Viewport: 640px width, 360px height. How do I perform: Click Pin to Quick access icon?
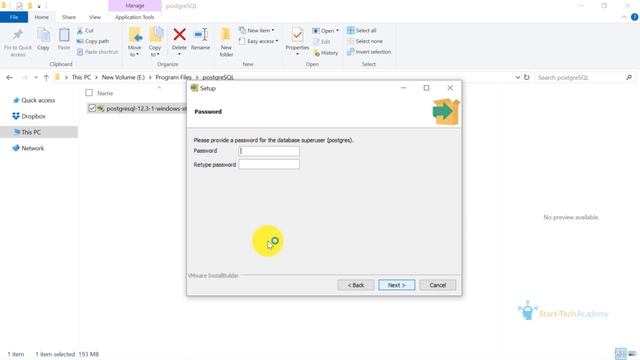pos(18,42)
